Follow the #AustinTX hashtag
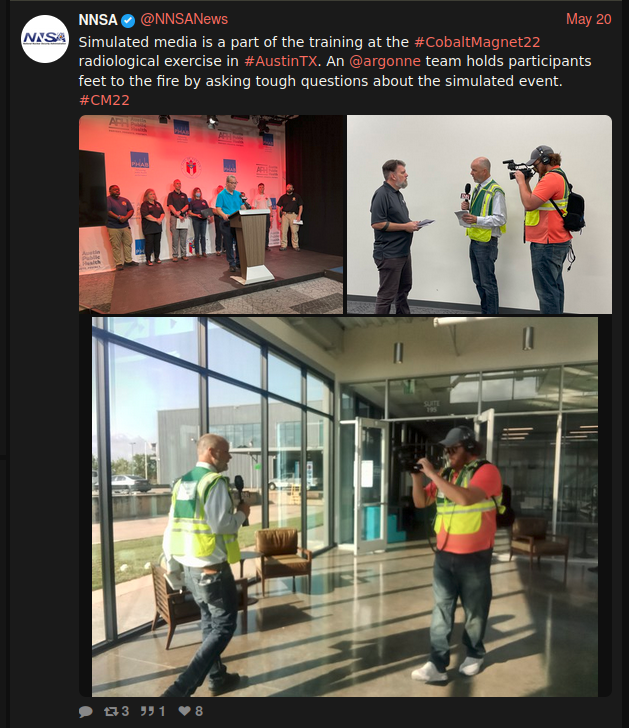 point(281,61)
